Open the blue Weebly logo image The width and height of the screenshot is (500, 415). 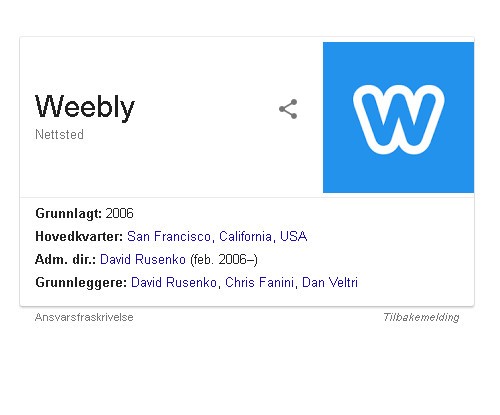[x=398, y=117]
